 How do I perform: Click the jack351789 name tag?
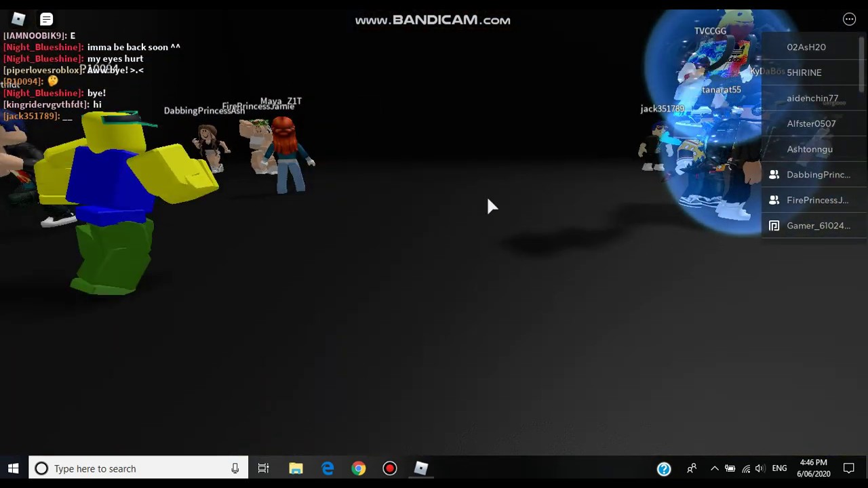point(663,108)
